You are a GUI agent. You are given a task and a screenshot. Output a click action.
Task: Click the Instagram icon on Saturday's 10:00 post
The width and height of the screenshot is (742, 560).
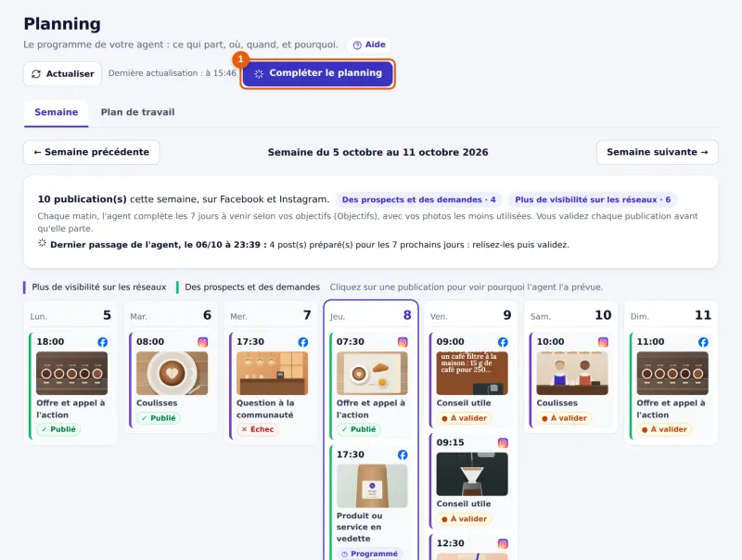tap(603, 342)
